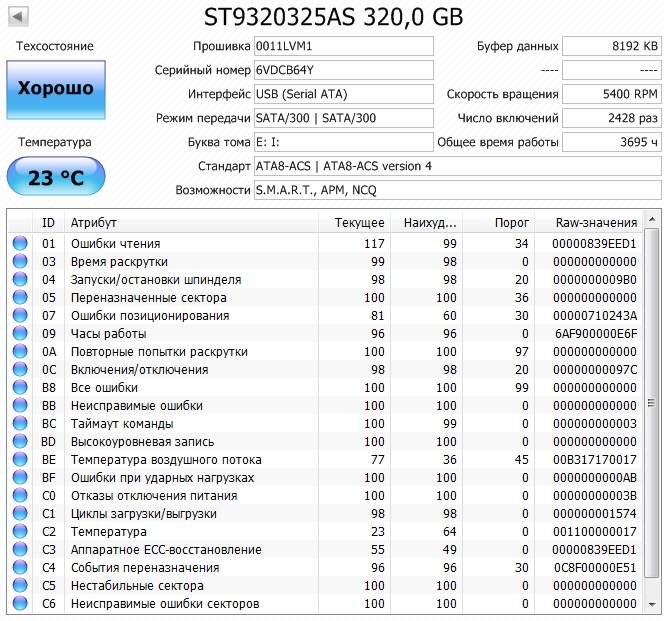Viewport: 669px width, 621px height.
Task: Click the Текущее column header
Action: [354, 222]
